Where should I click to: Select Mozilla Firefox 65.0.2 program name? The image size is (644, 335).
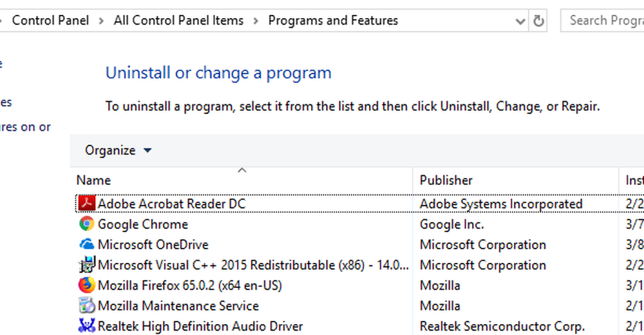point(189,285)
